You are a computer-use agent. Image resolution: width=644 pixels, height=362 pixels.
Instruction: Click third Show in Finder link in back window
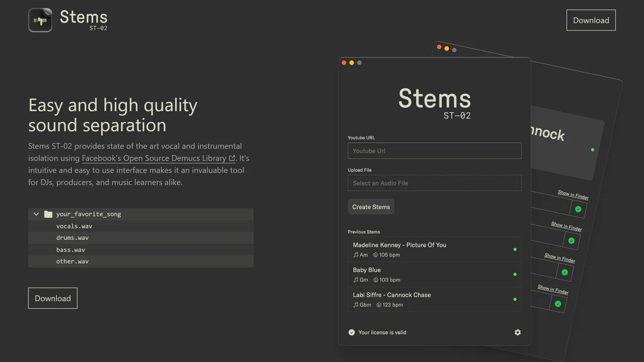tap(560, 258)
